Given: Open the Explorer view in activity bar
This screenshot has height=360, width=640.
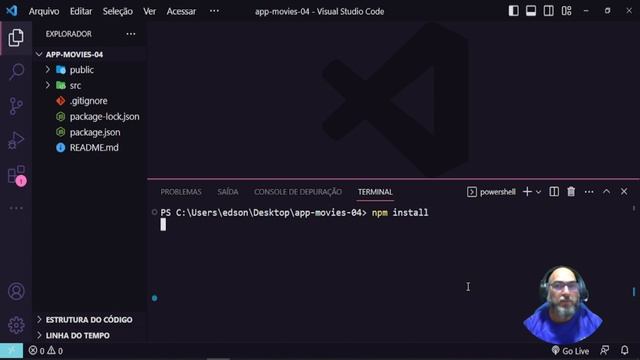Looking at the screenshot, I should pos(16,38).
